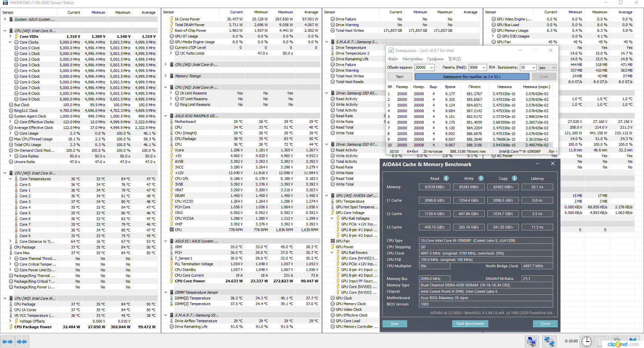Click Save in AIDA64 benchmark window

click(x=394, y=324)
